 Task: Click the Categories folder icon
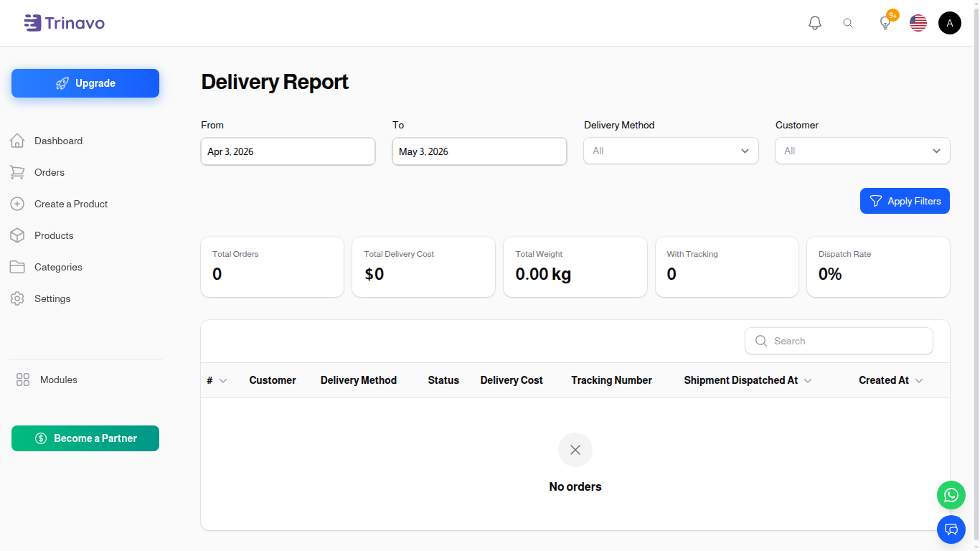[17, 267]
